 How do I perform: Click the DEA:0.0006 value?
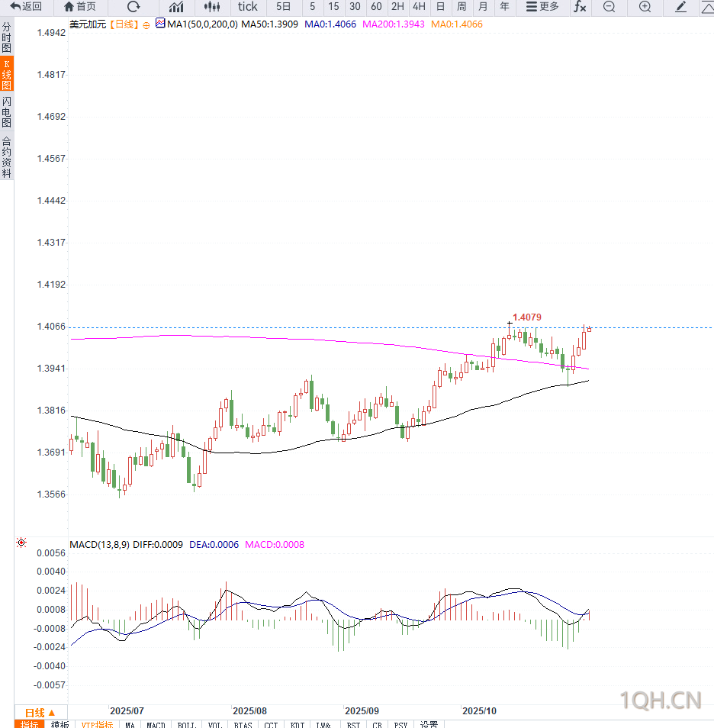point(214,545)
